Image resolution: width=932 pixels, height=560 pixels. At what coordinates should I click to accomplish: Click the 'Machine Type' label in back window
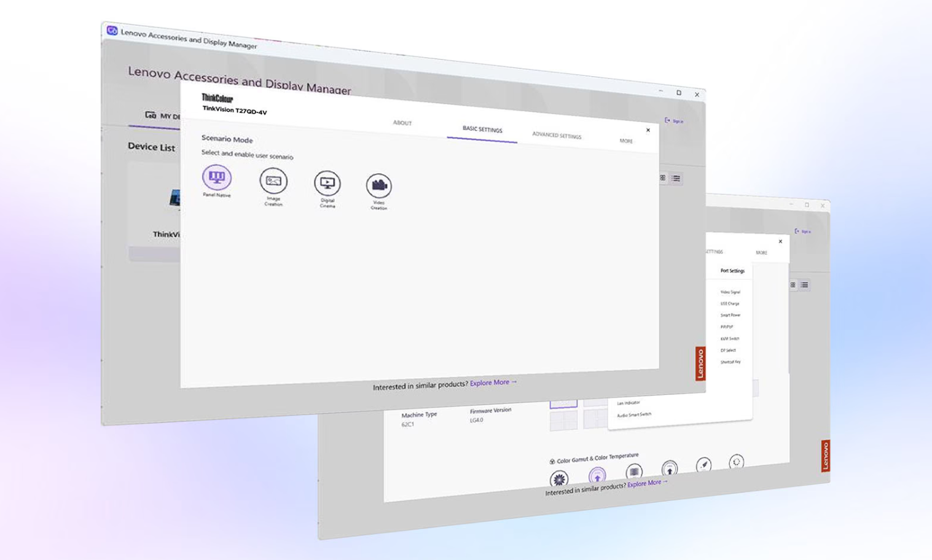pyautogui.click(x=419, y=415)
